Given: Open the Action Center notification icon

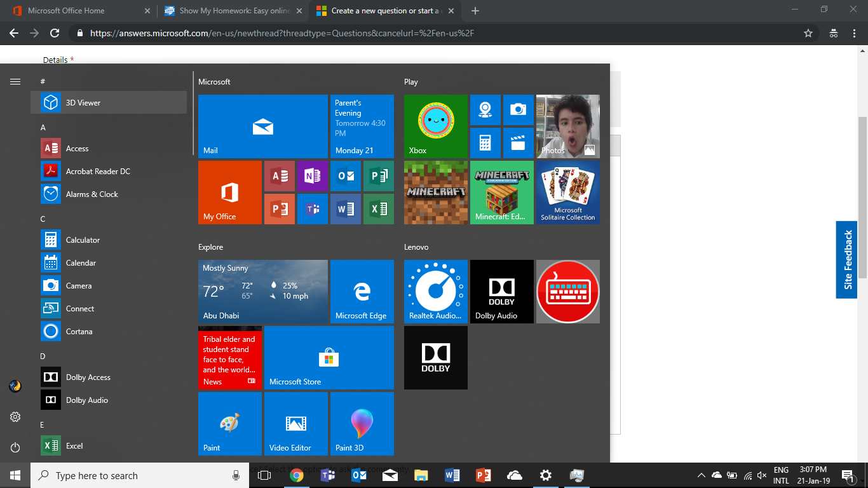Looking at the screenshot, I should (847, 475).
